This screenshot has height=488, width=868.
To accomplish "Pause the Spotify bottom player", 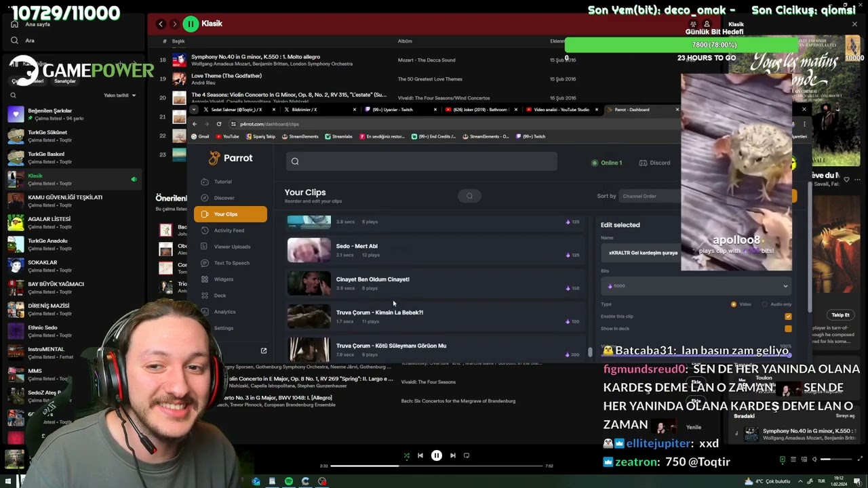I will point(437,455).
